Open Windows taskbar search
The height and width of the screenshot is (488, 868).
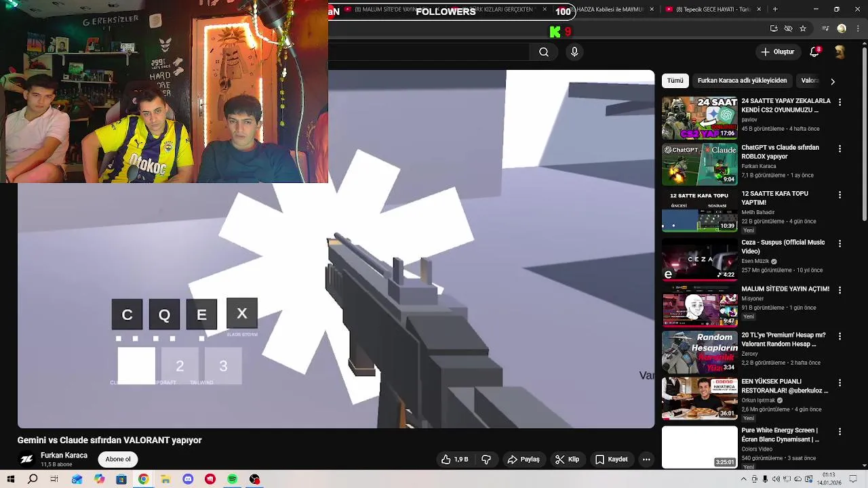(x=33, y=479)
